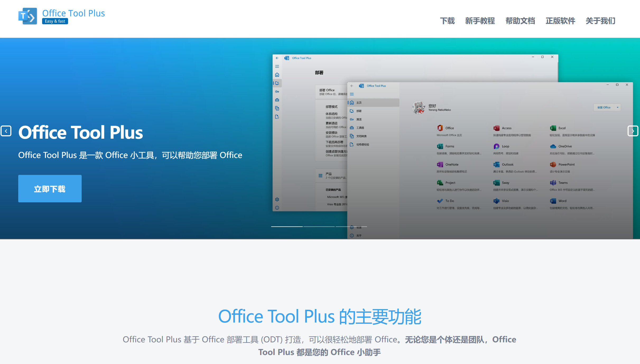This screenshot has width=640, height=364.
Task: Click the Excel app icon
Action: (553, 128)
